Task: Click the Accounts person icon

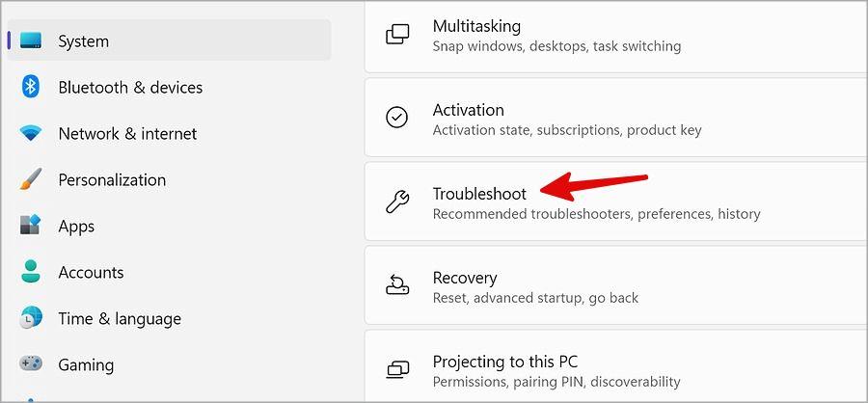Action: [x=31, y=272]
